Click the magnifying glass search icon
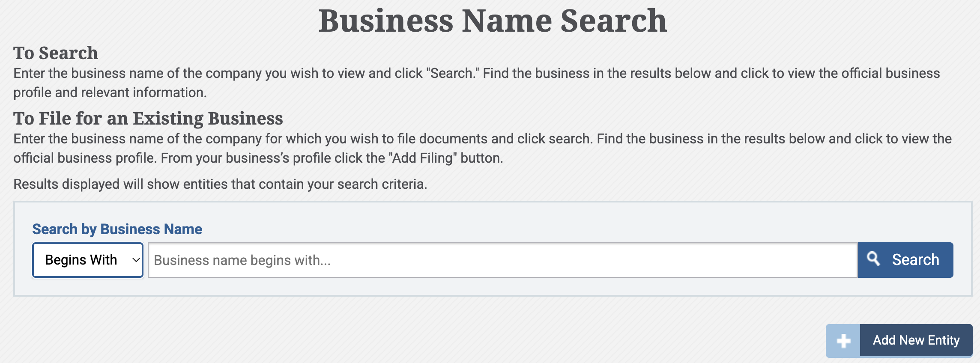 [873, 259]
